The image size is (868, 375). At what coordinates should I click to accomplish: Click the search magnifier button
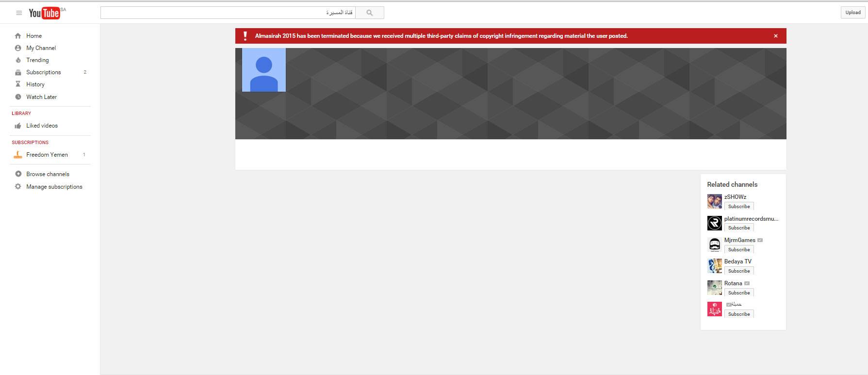(x=370, y=13)
